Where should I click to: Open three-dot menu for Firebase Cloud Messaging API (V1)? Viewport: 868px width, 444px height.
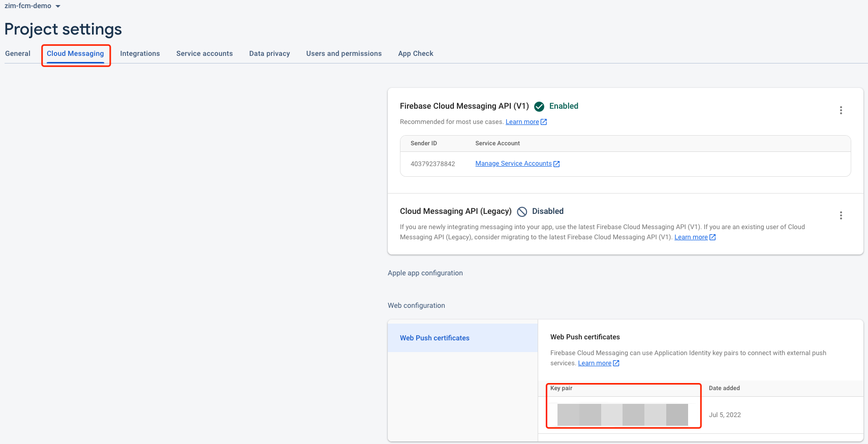coord(841,110)
